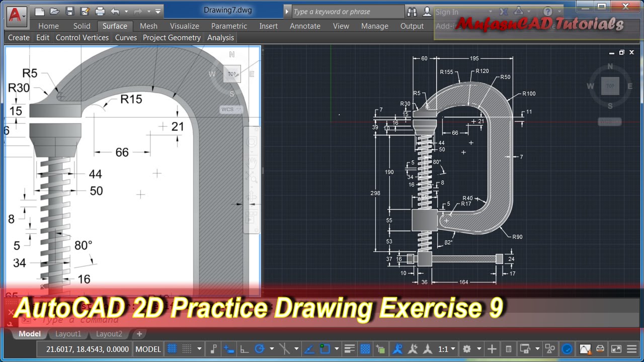Open the Visualize ribbon tab
This screenshot has width=644, height=362.
(185, 26)
